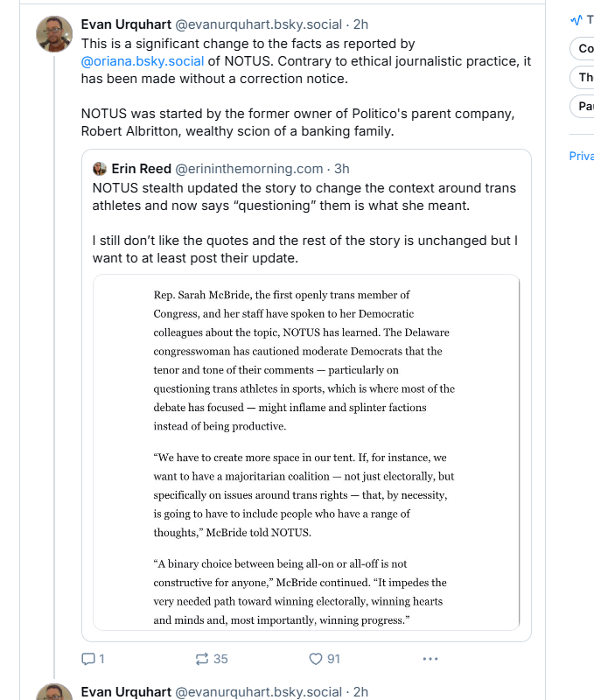This screenshot has width=594, height=700.
Task: Click Erin Reed's small avatar in quoted post
Action: [100, 169]
